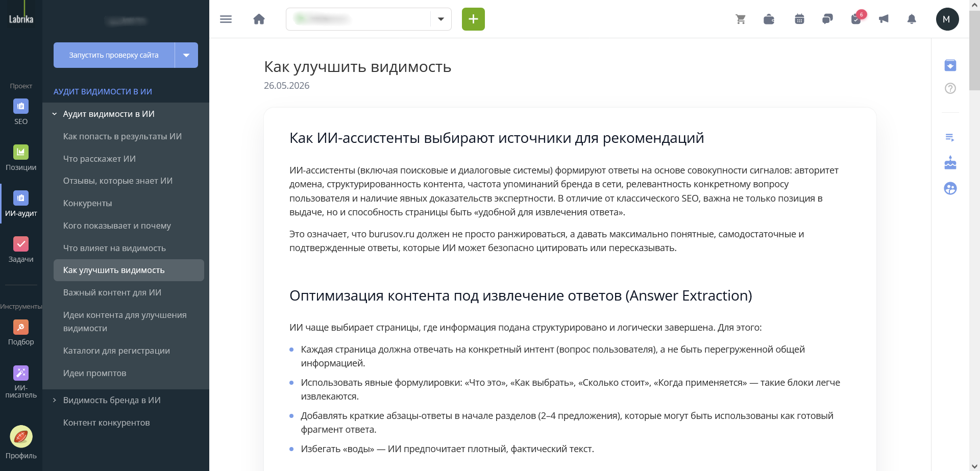Screen dimensions: 980x471
Task: Open the Подбор tool in sidebar
Action: [x=21, y=332]
